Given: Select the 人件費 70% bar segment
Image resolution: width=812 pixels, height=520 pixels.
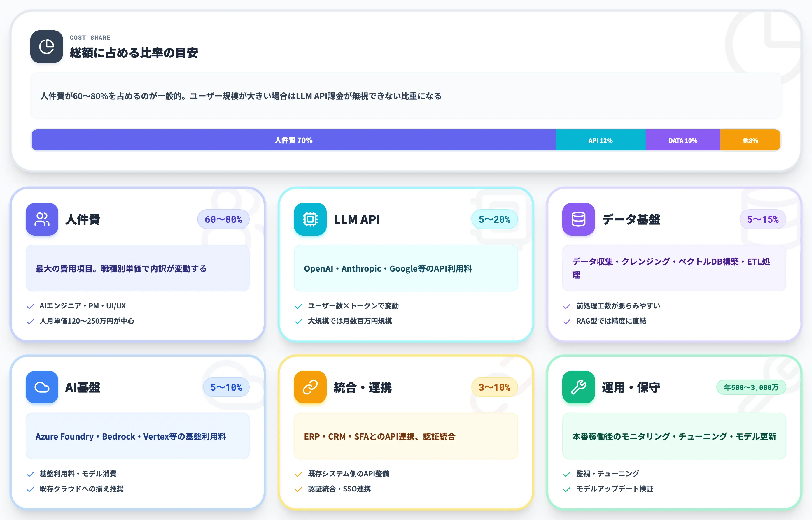Looking at the screenshot, I should pyautogui.click(x=293, y=140).
